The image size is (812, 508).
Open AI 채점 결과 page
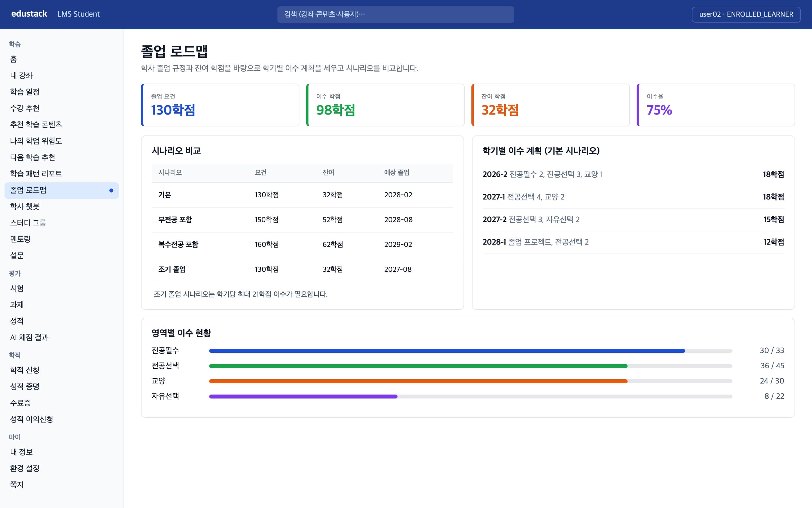[62, 337]
